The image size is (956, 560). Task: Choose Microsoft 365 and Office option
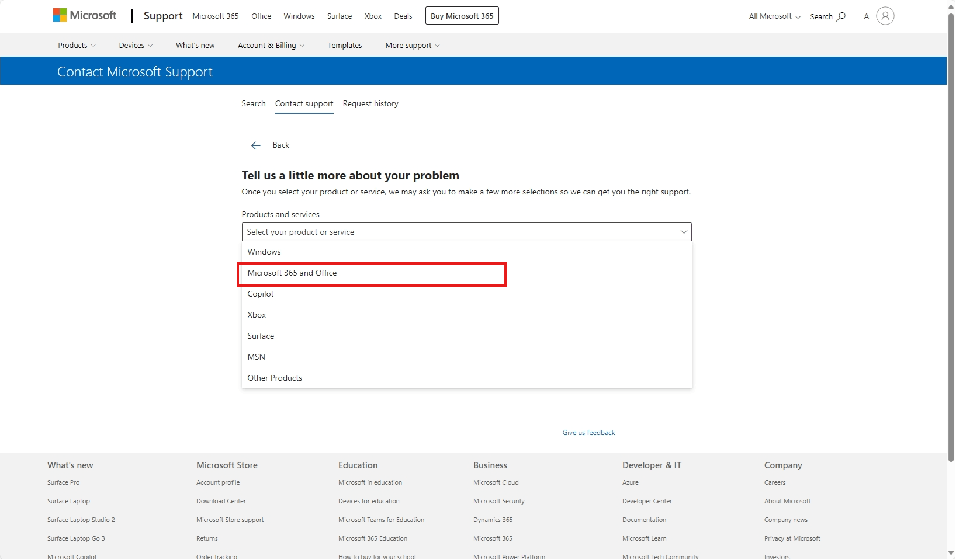(x=466, y=273)
